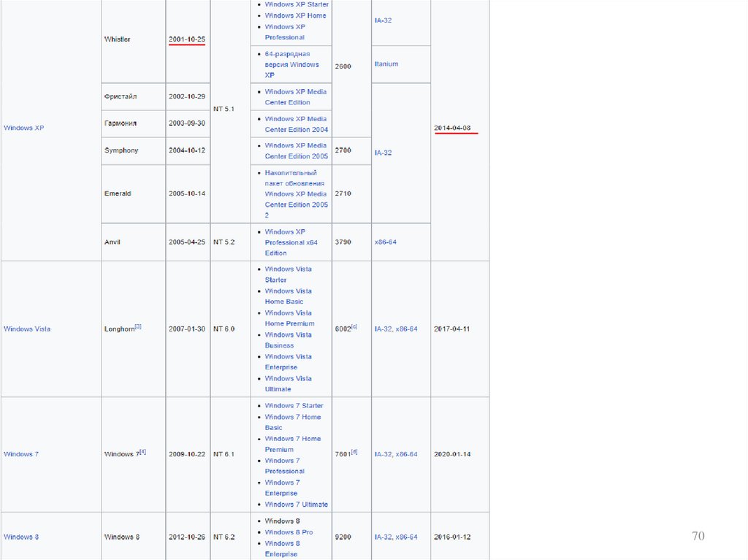This screenshot has width=748, height=560.
Task: Select the date 2020-01-14
Action: point(452,454)
